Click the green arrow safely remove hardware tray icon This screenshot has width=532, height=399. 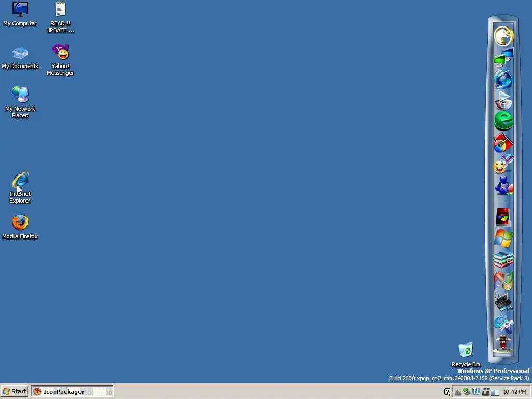click(x=467, y=392)
